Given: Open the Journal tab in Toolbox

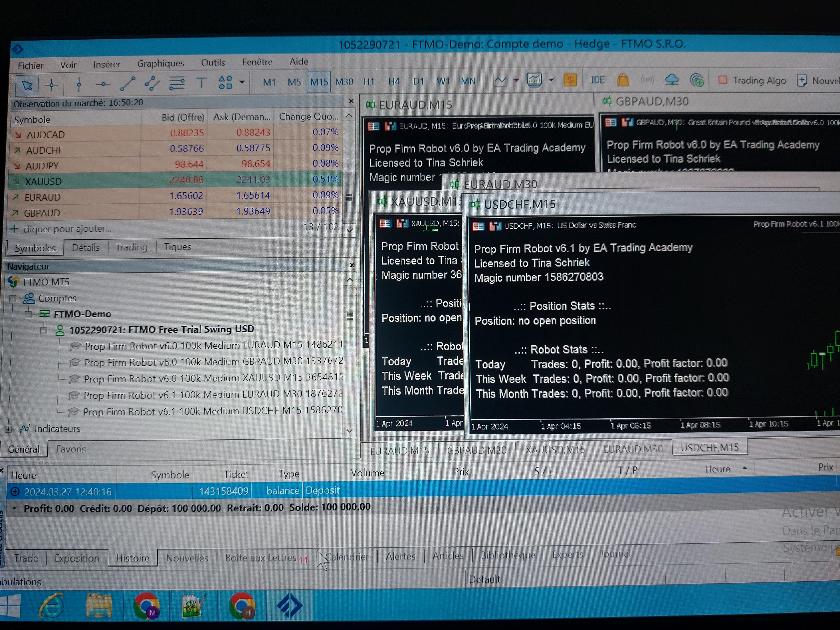Looking at the screenshot, I should pos(615,554).
